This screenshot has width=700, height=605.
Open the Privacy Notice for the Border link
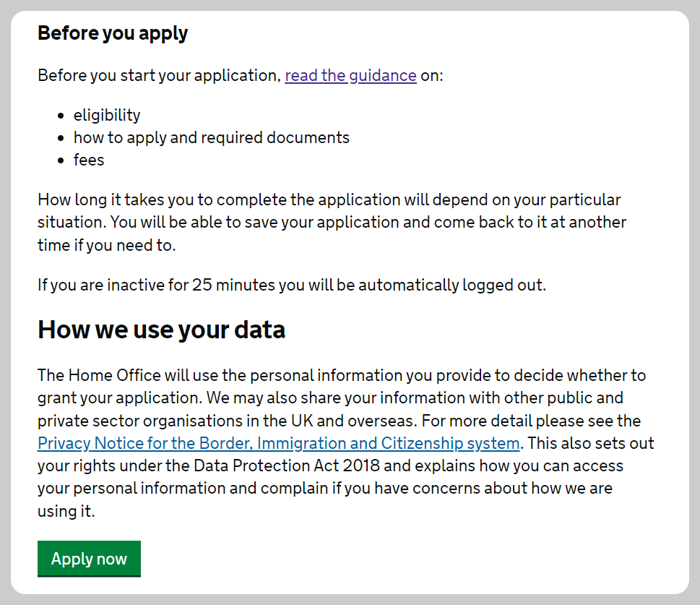(278, 443)
